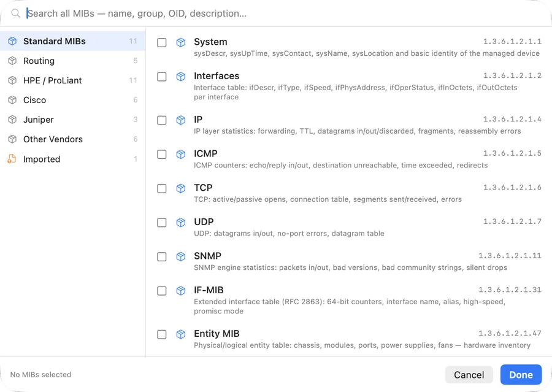
Task: Tick the Entity MIB checkbox
Action: [x=162, y=334]
